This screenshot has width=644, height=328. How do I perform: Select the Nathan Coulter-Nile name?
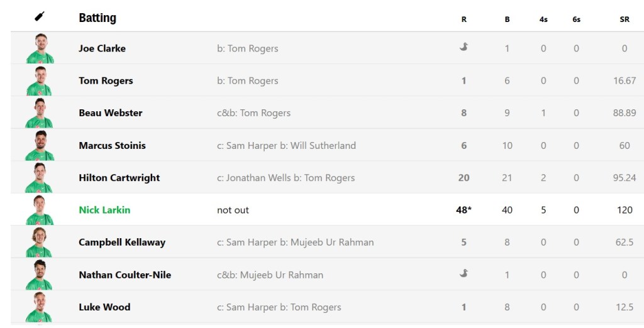(x=125, y=275)
